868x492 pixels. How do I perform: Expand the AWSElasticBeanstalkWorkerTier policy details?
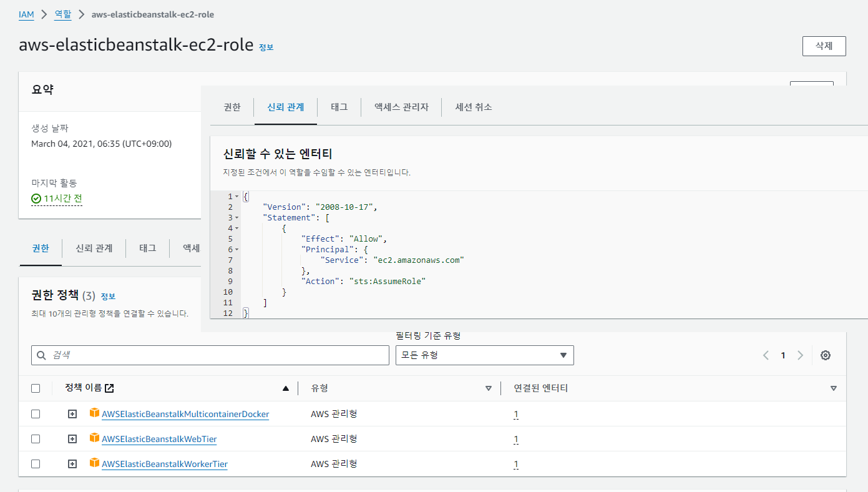[x=72, y=464]
